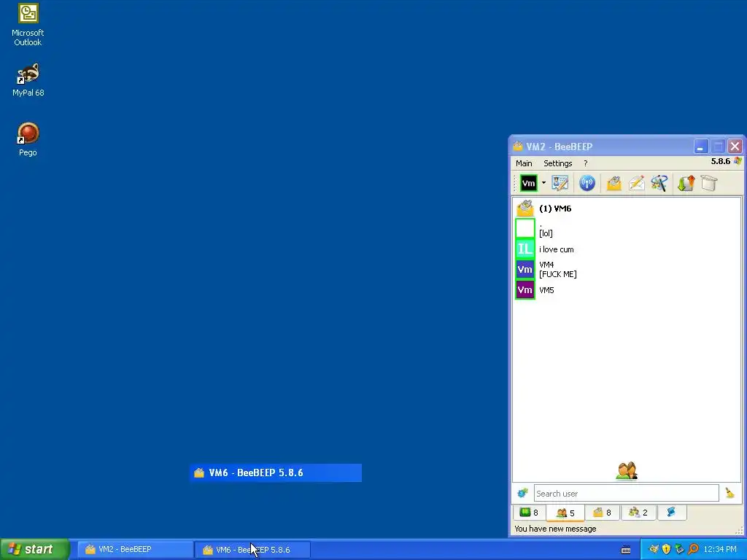The image size is (747, 560).
Task: Click the 12:34 PM system clock
Action: [719, 550]
